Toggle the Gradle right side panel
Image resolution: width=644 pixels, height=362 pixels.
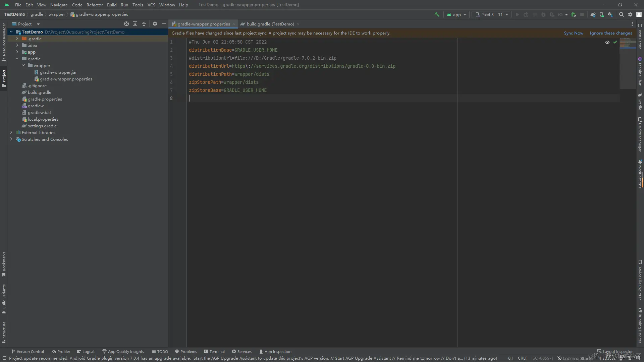pyautogui.click(x=640, y=102)
